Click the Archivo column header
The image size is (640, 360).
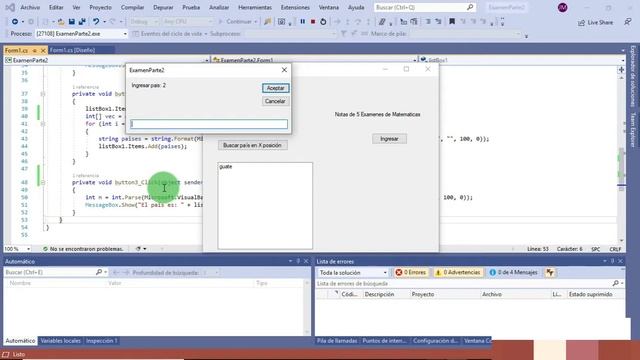pos(491,294)
